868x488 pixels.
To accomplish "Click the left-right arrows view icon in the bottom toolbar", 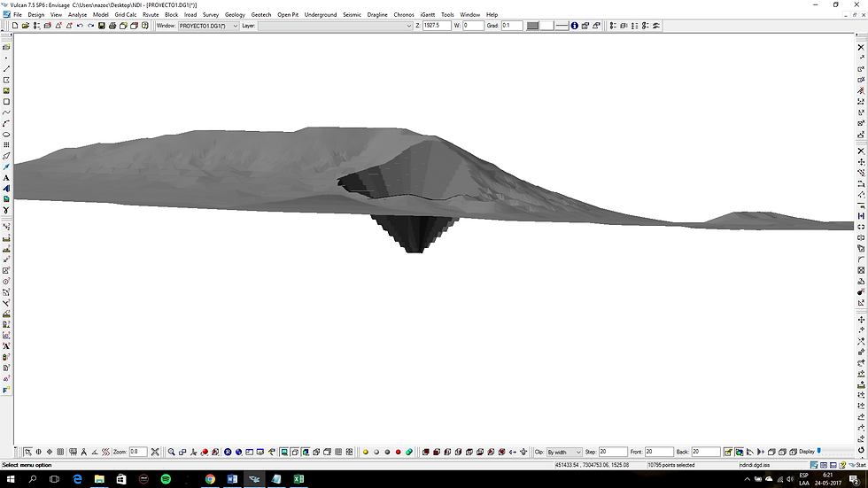I will pos(513,452).
